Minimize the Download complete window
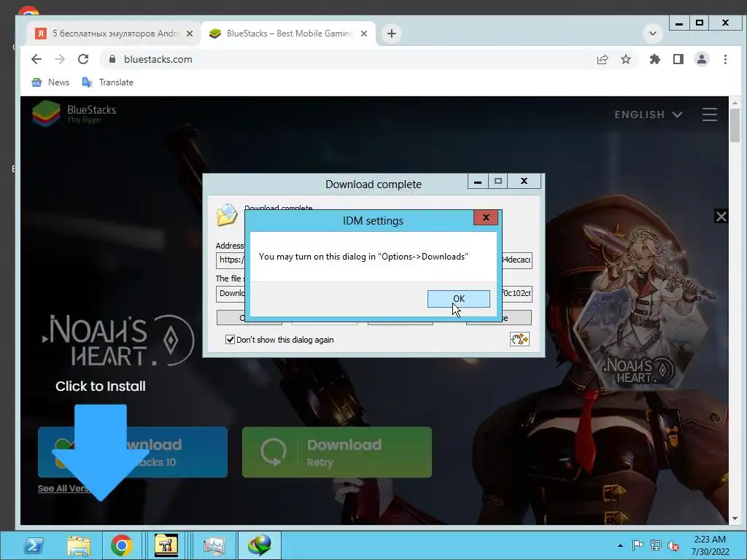This screenshot has width=747, height=560. 477,182
